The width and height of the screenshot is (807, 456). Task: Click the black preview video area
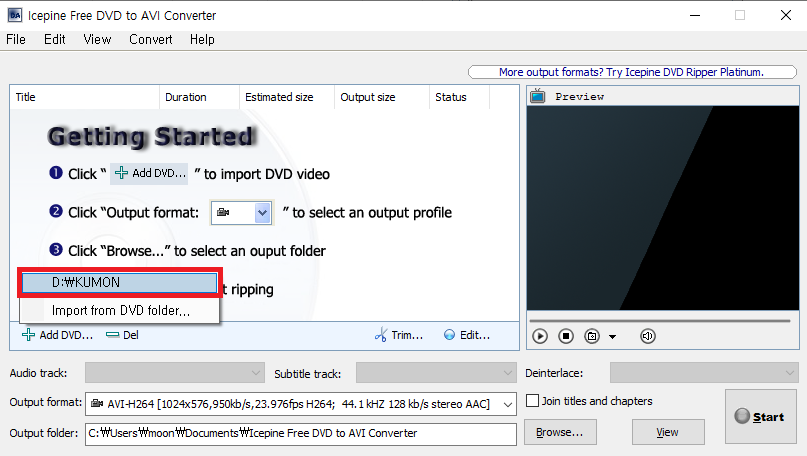pyautogui.click(x=663, y=208)
